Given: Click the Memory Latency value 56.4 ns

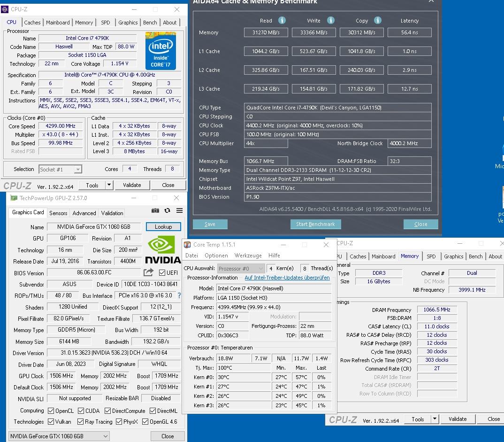Looking at the screenshot, I should [x=410, y=32].
